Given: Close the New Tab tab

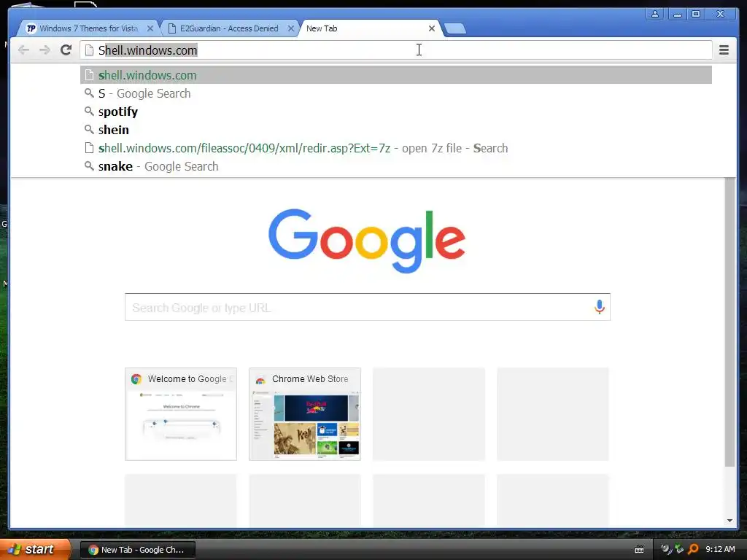Looking at the screenshot, I should (x=432, y=28).
